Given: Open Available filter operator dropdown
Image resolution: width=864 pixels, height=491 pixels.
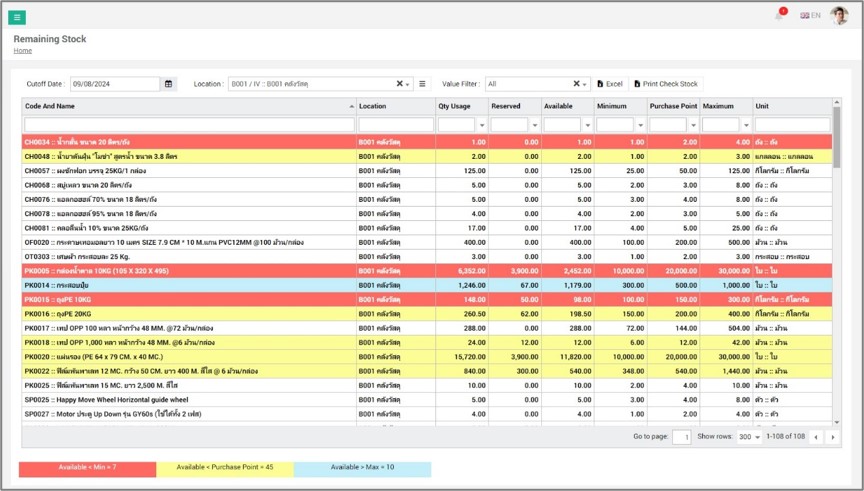Looking at the screenshot, I should click(x=587, y=125).
